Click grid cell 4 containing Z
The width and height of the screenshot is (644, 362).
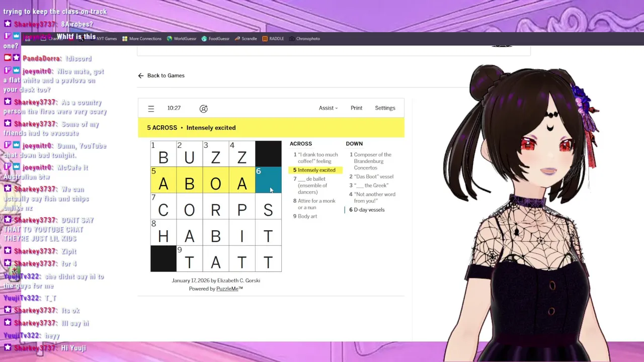click(x=242, y=154)
